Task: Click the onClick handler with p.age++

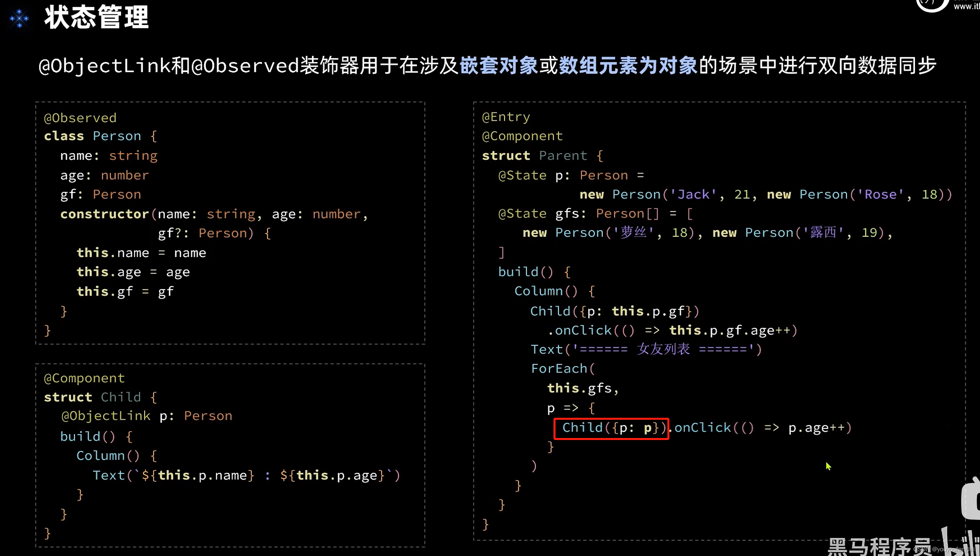Action: 761,428
